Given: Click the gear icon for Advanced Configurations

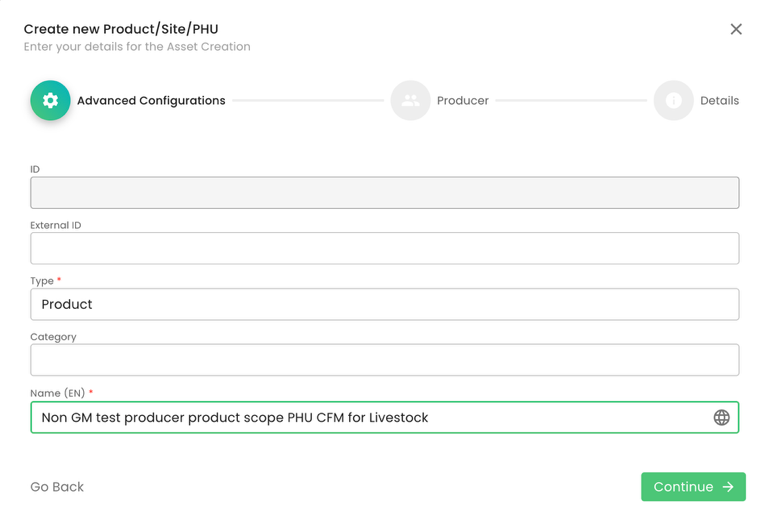Looking at the screenshot, I should (50, 101).
